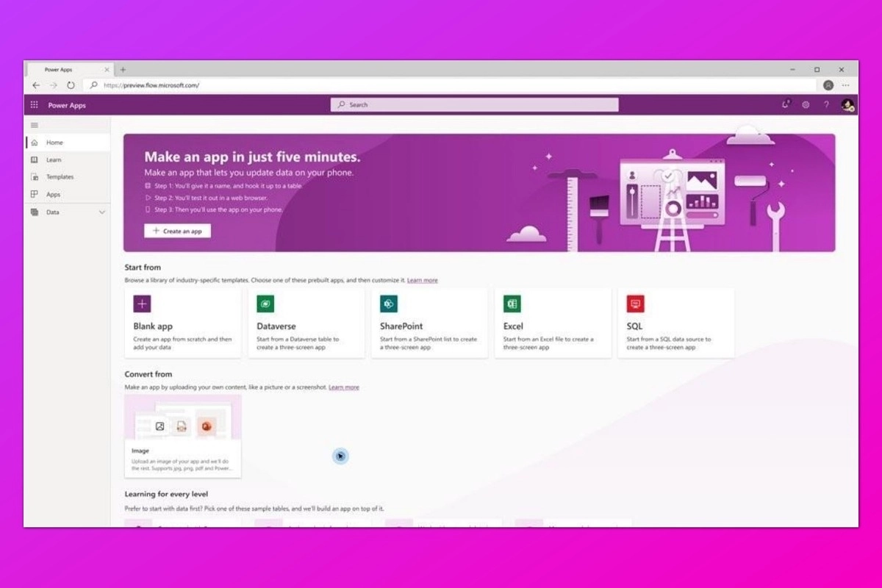Toggle browser page refresh
This screenshot has height=588, width=882.
point(70,85)
